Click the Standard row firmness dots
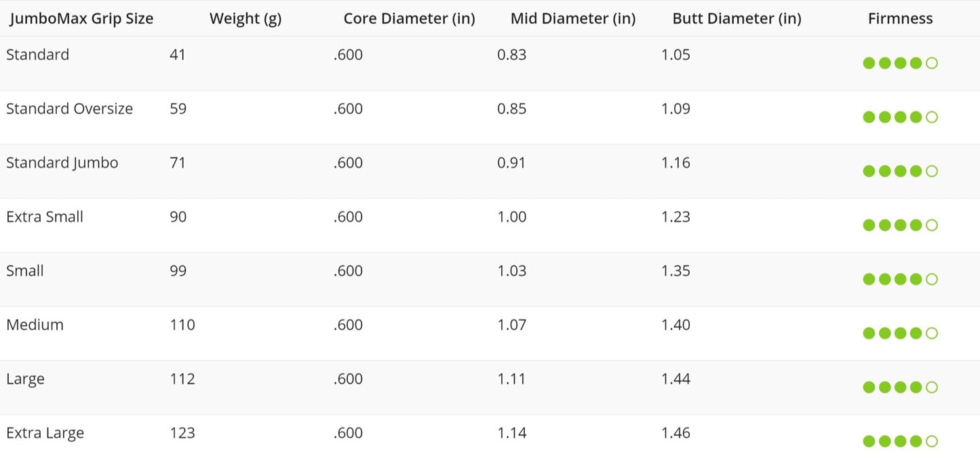Screen dimensions: 980x467 (x=900, y=63)
